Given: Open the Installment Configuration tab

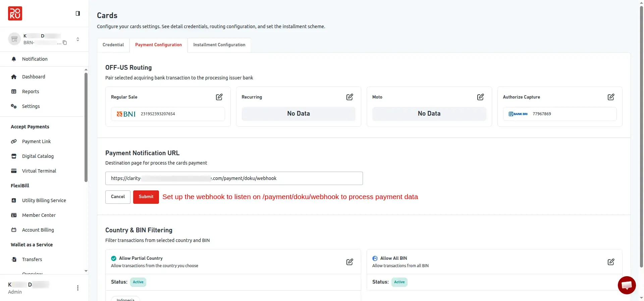Looking at the screenshot, I should point(219,45).
